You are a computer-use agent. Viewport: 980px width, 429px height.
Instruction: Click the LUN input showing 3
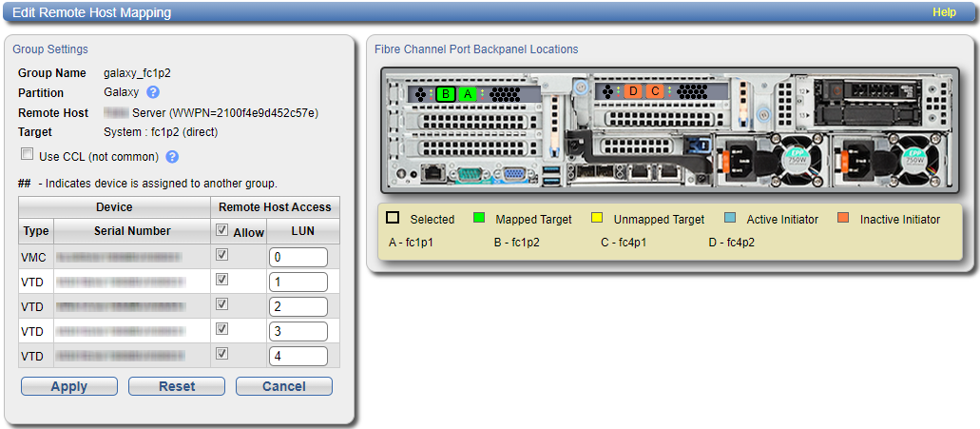point(298,331)
